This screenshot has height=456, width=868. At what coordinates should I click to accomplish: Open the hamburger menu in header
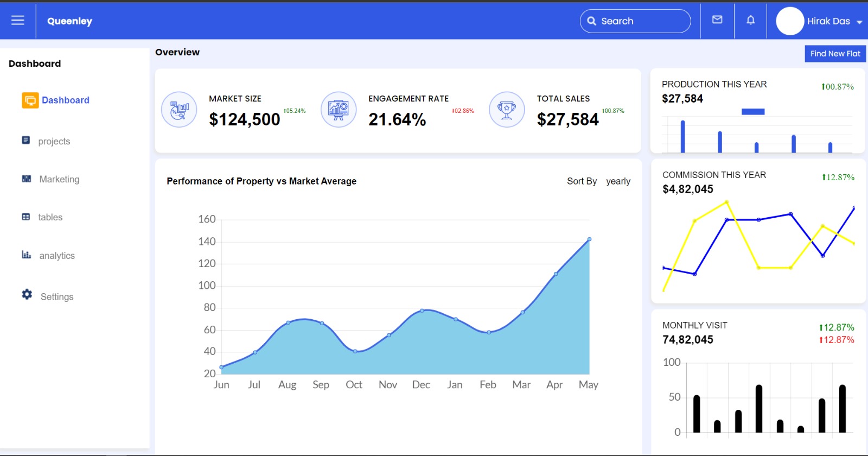point(18,21)
